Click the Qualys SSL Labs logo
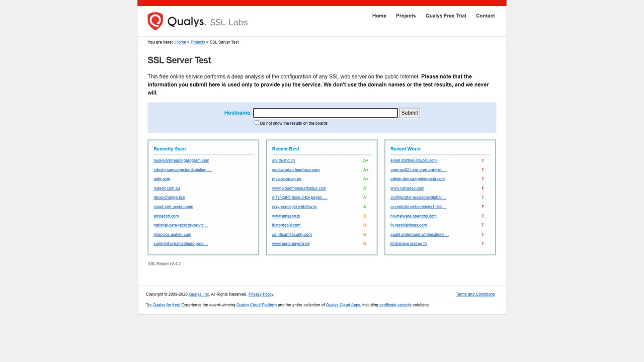Screen dimensions: 644x362 [x=197, y=22]
